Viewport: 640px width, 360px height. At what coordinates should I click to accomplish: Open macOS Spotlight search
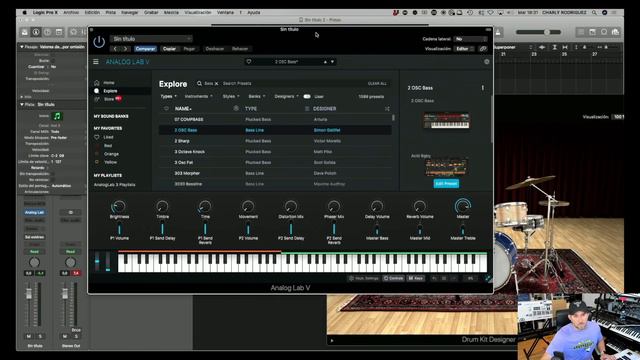(x=594, y=13)
